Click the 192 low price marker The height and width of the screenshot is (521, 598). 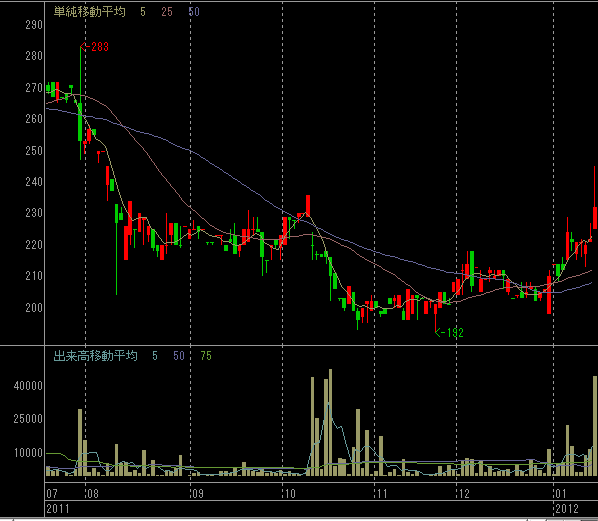(x=449, y=333)
